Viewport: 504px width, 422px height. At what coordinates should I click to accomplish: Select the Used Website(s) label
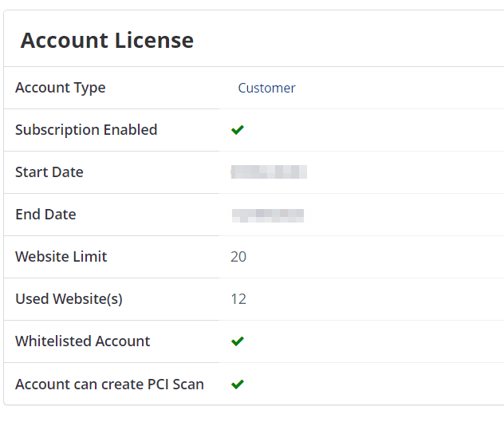coord(69,299)
